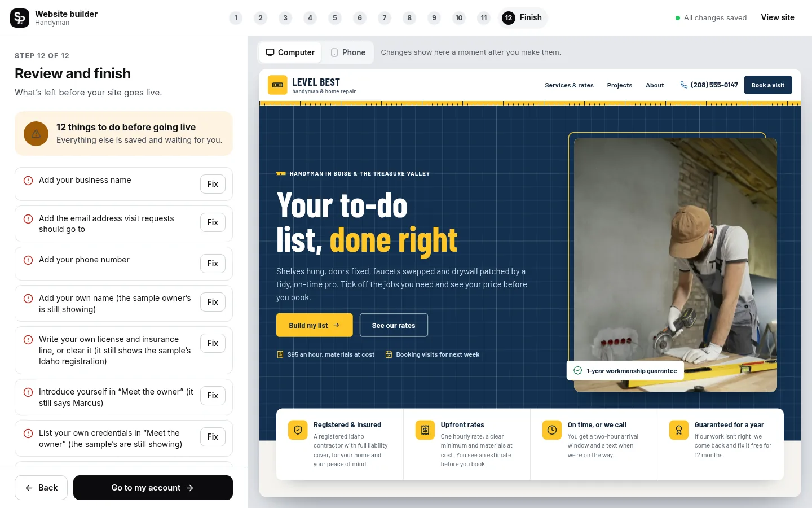
Task: Click the See our rates button
Action: click(x=394, y=325)
